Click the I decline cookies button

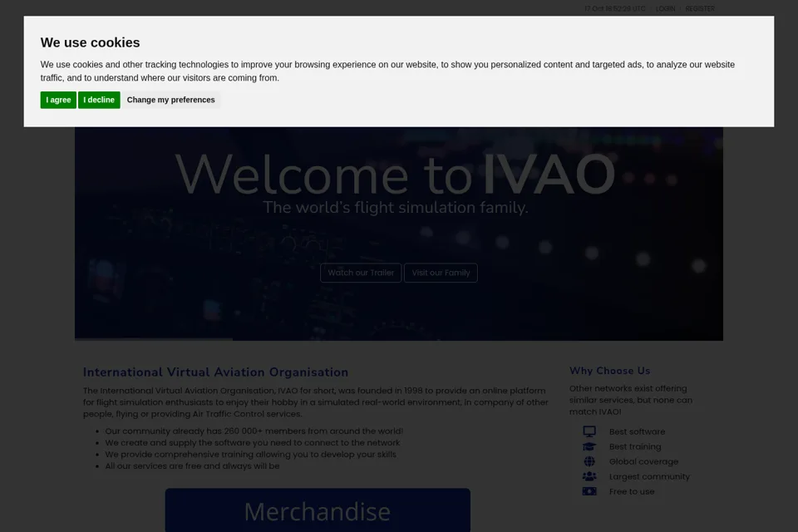click(99, 100)
